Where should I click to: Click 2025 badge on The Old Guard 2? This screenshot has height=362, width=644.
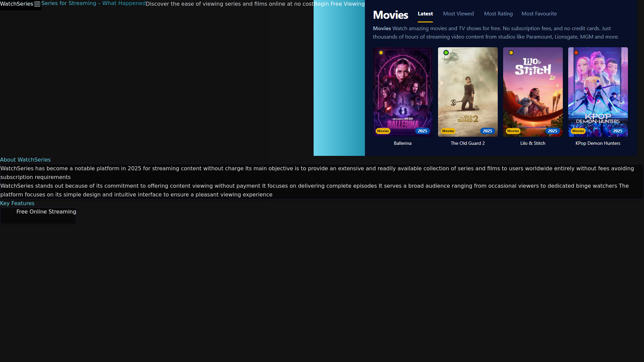tap(487, 131)
